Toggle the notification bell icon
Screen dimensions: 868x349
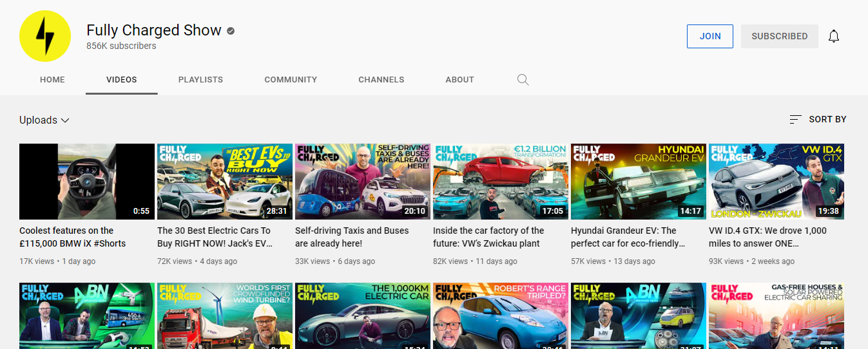point(834,36)
